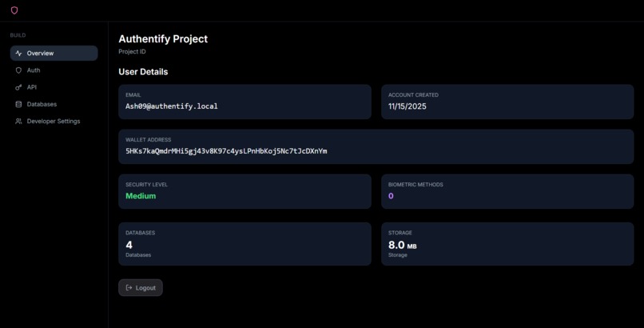Screen dimensions: 644x328
Task: Click the WALLET ADDRESS label
Action: (x=149, y=140)
